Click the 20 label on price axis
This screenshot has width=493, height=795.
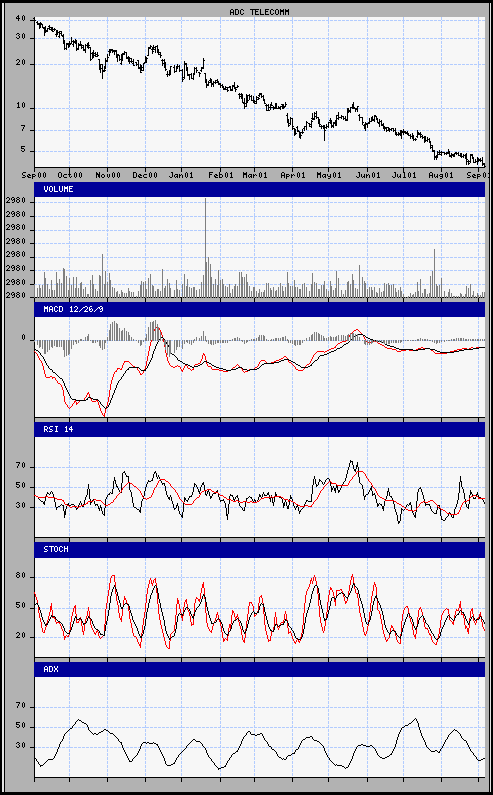[20, 64]
